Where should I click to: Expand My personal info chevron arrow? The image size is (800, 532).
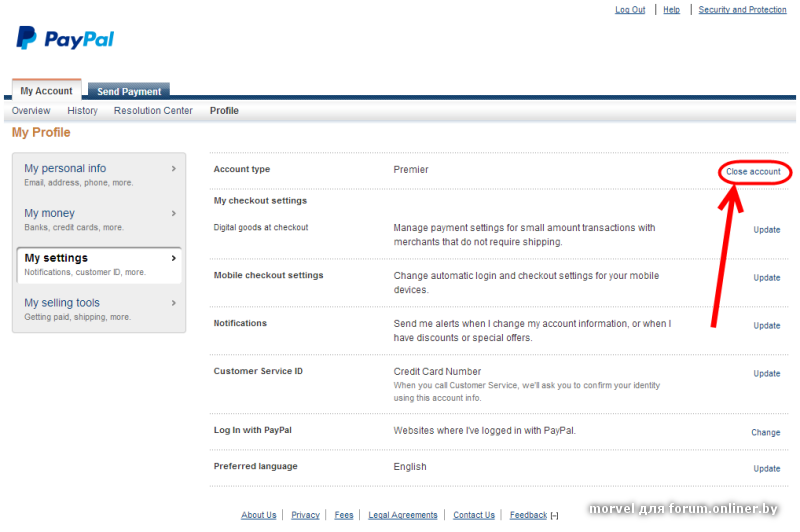coord(173,168)
